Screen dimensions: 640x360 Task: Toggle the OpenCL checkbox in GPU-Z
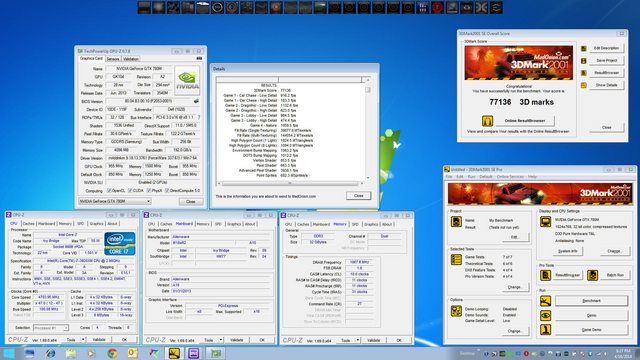109,191
